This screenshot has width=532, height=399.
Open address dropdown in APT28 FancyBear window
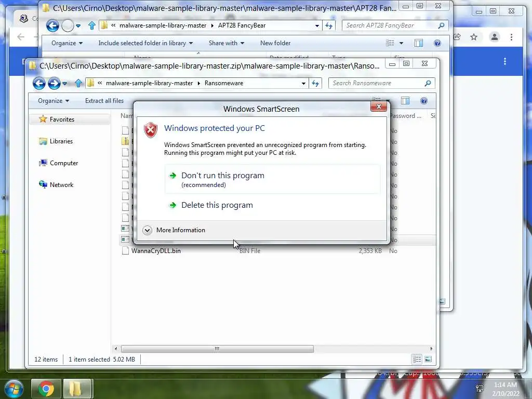pyautogui.click(x=317, y=25)
